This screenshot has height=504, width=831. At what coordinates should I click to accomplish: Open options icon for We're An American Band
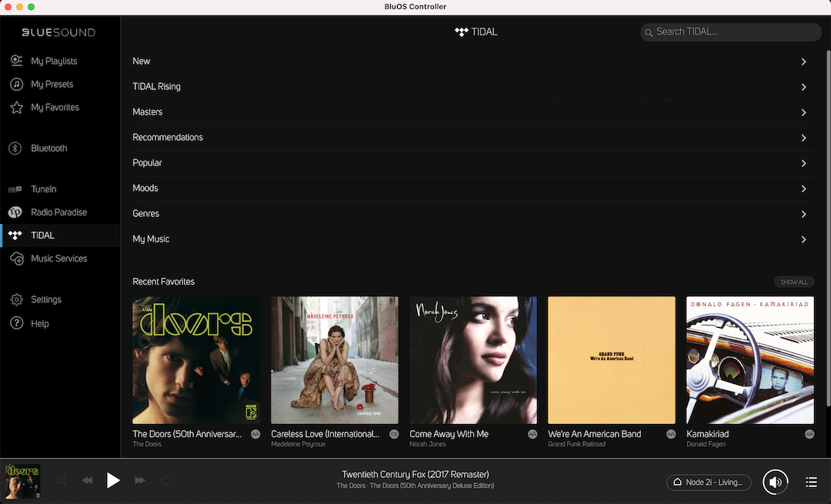tap(671, 434)
